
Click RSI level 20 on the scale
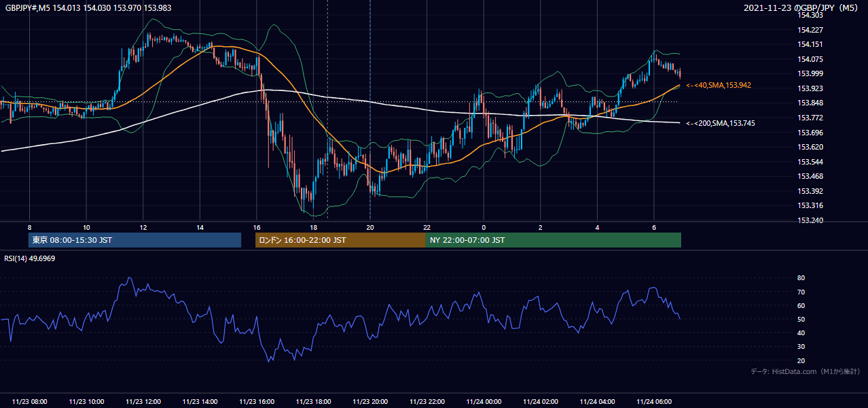point(801,360)
